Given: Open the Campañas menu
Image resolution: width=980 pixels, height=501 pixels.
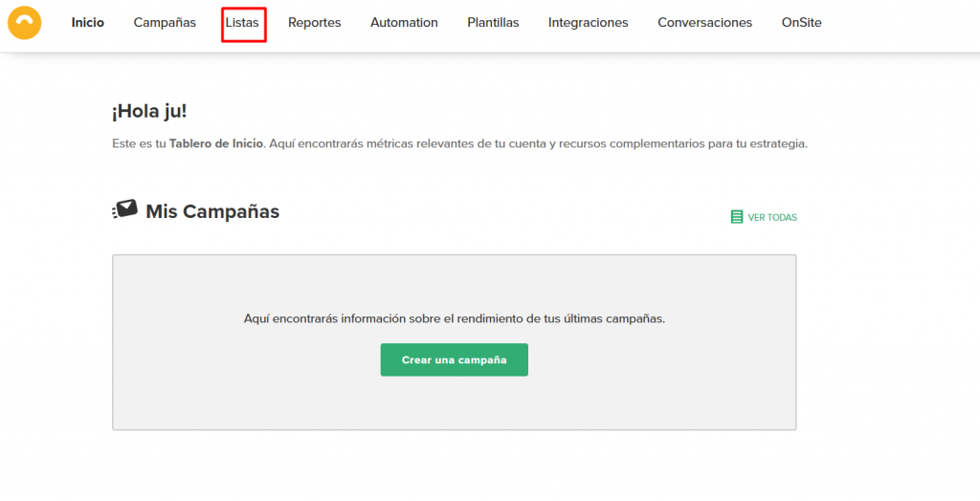Looking at the screenshot, I should [x=165, y=23].
